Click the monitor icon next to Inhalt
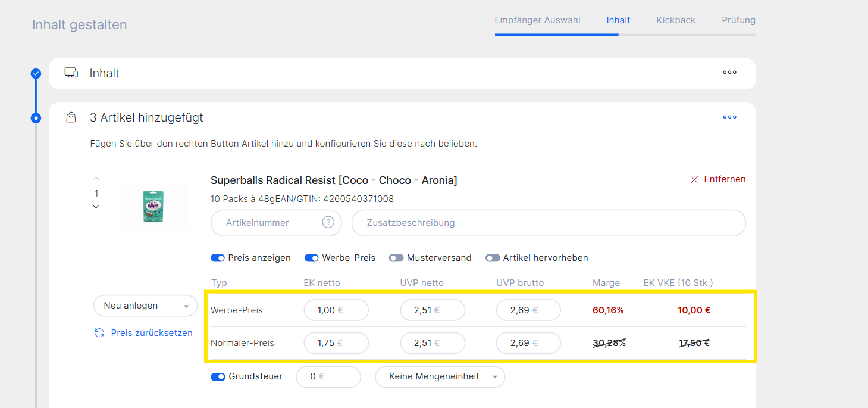 pos(71,73)
